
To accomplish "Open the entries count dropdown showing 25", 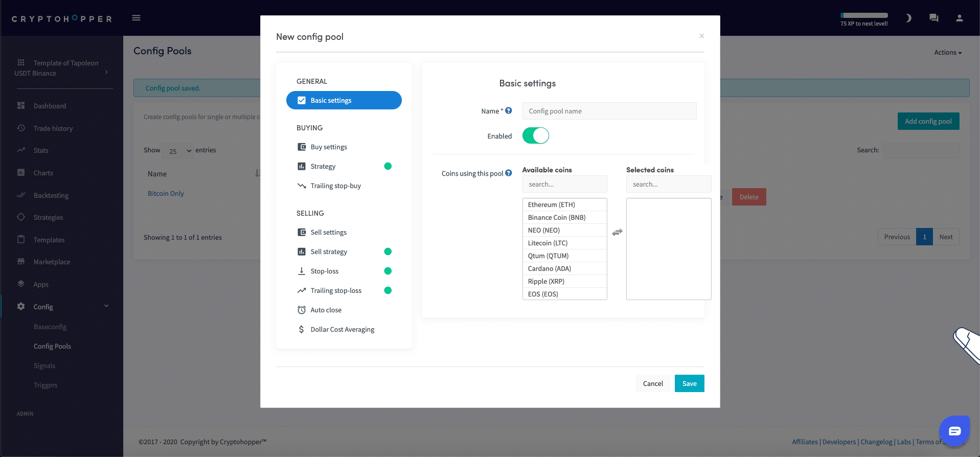I will 178,151.
